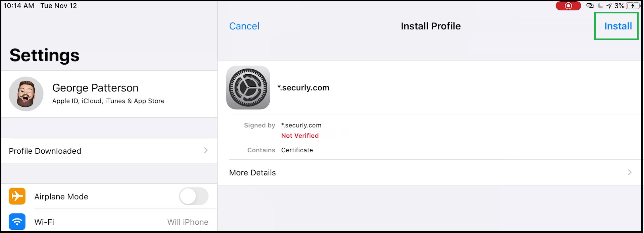Viewport: 644px width, 233px height.
Task: Tap the personal hotspot link icon
Action: point(590,6)
